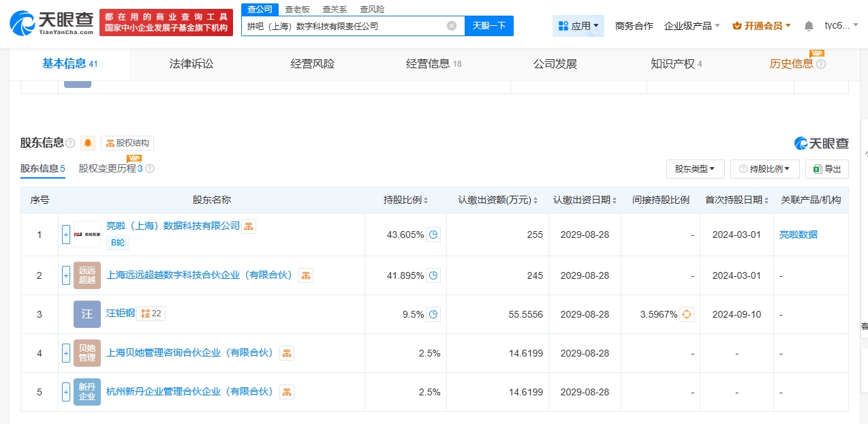Image resolution: width=868 pixels, height=424 pixels.
Task: Select the 股东信息 5 sub-tab
Action: tap(43, 168)
